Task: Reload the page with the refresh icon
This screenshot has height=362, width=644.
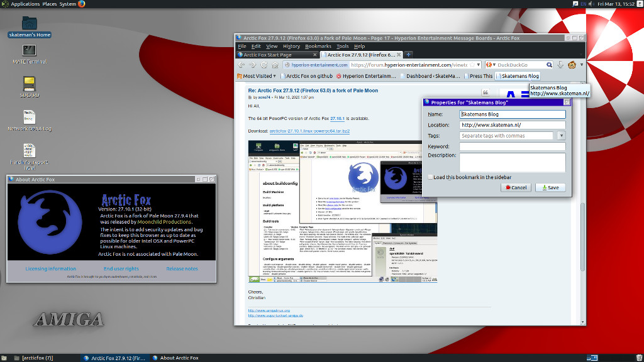Action: (264, 65)
